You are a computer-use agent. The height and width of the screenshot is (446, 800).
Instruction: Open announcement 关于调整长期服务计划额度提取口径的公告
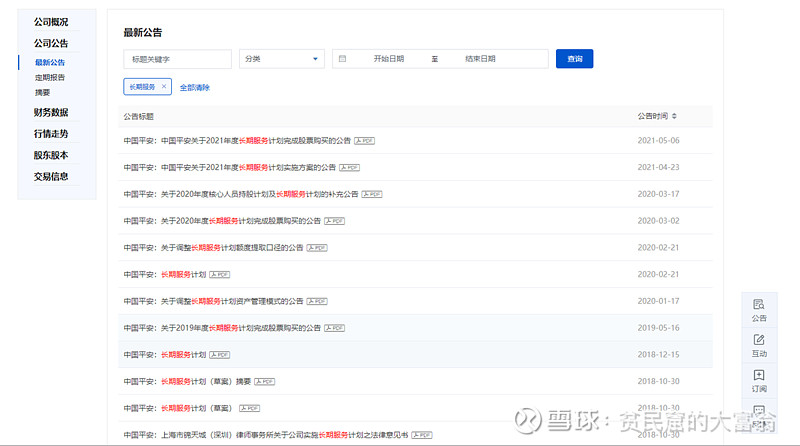pyautogui.click(x=213, y=248)
